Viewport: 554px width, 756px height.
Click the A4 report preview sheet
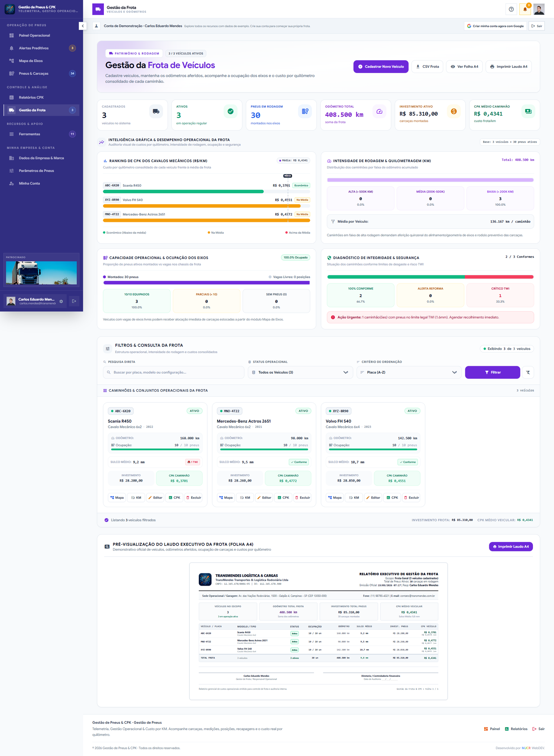coord(319,631)
